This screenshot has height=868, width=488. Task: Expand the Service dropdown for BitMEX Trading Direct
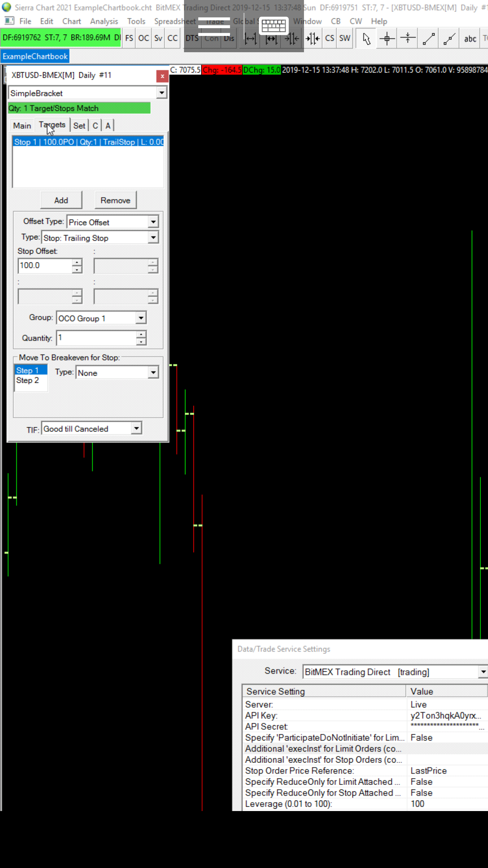[483, 671]
